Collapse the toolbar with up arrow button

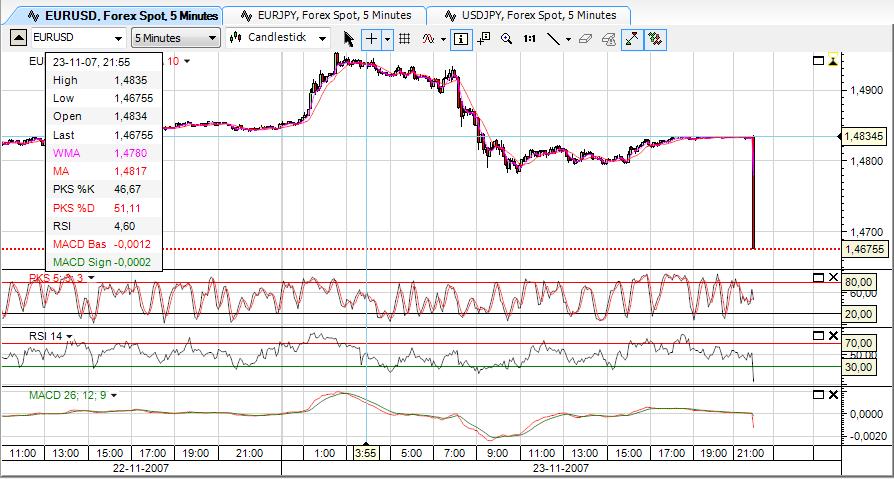(x=19, y=38)
